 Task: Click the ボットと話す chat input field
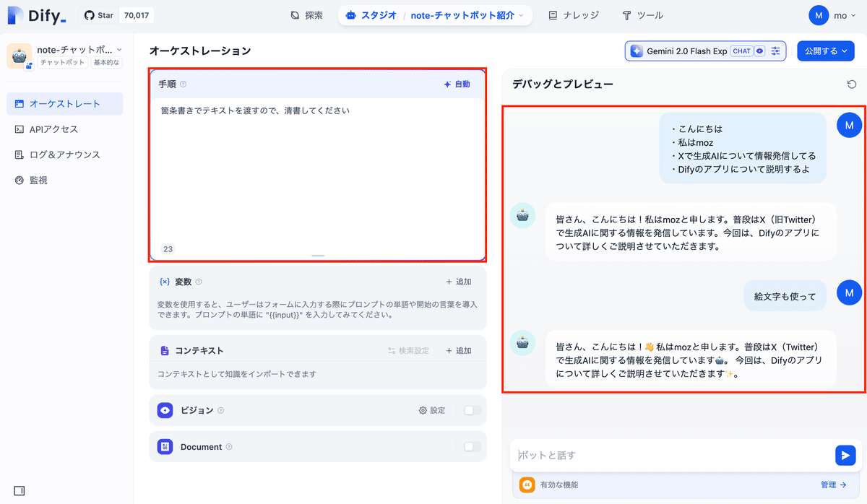tap(650, 455)
